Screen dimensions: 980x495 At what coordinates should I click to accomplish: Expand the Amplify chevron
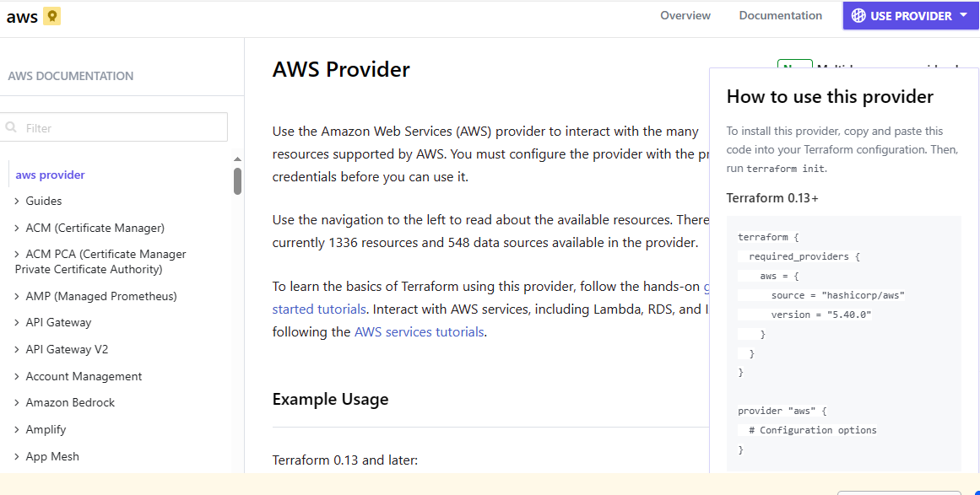[17, 429]
